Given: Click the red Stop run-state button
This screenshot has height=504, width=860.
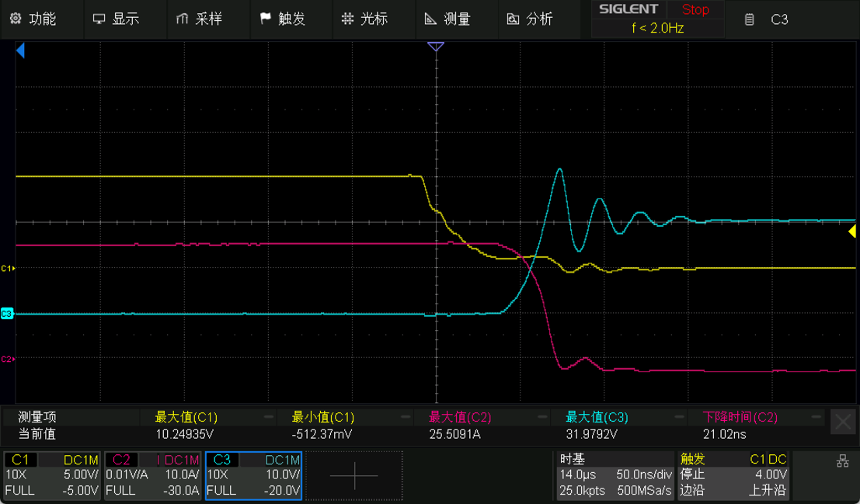Looking at the screenshot, I should tap(695, 9).
